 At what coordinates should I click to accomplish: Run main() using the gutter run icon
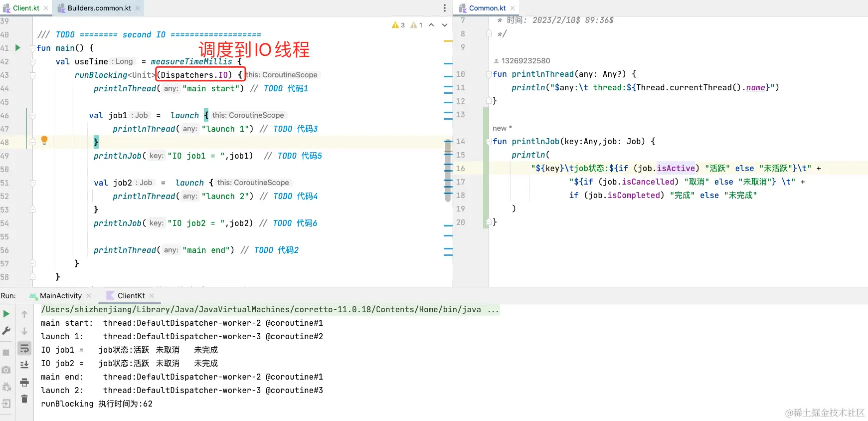click(x=18, y=48)
